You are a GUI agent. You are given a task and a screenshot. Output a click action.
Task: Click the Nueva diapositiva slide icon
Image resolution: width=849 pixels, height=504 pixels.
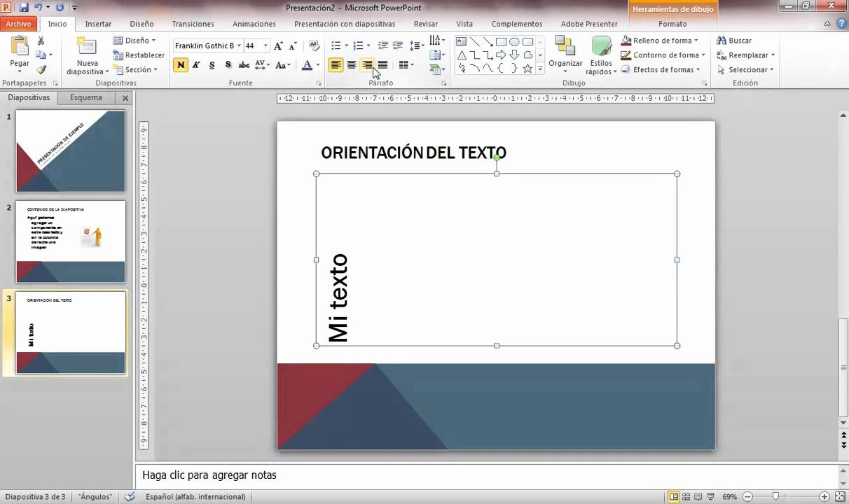pos(87,46)
